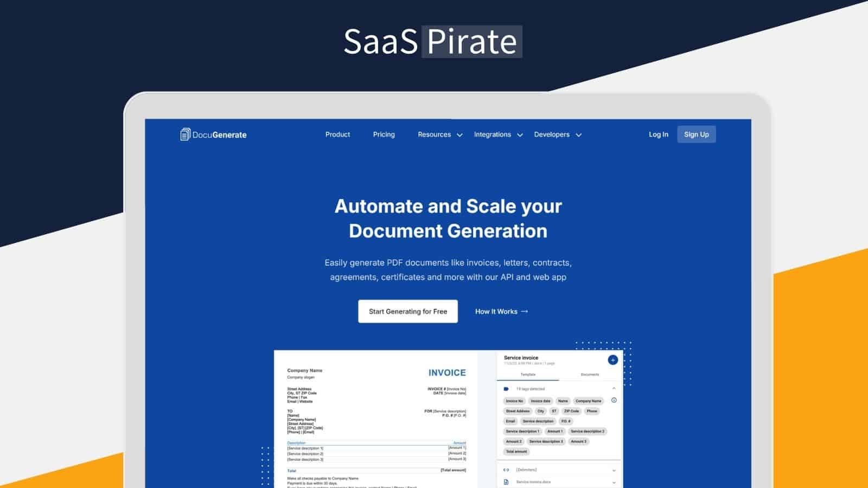Select the ZIP Code tag
Viewport: 868px width, 488px height.
pyautogui.click(x=571, y=411)
